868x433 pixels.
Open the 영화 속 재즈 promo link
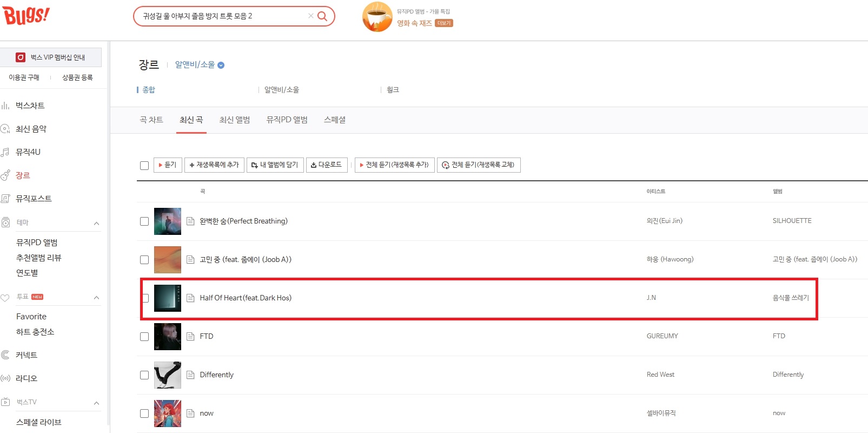point(414,23)
